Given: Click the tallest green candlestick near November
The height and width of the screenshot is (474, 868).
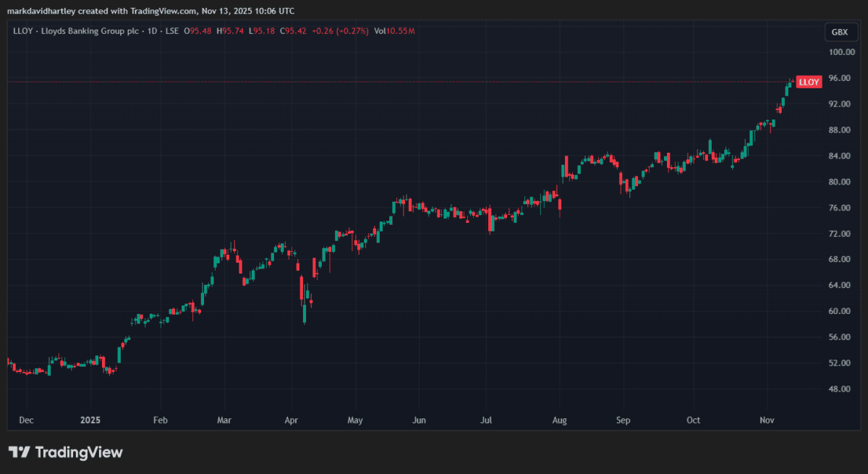Looking at the screenshot, I should (787, 90).
